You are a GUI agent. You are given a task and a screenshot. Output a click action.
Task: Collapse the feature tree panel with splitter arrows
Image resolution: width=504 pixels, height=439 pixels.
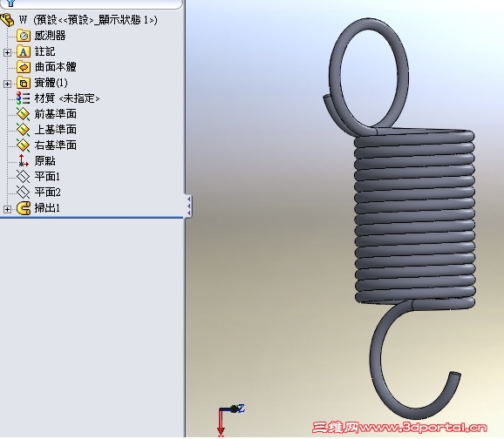pos(188,206)
